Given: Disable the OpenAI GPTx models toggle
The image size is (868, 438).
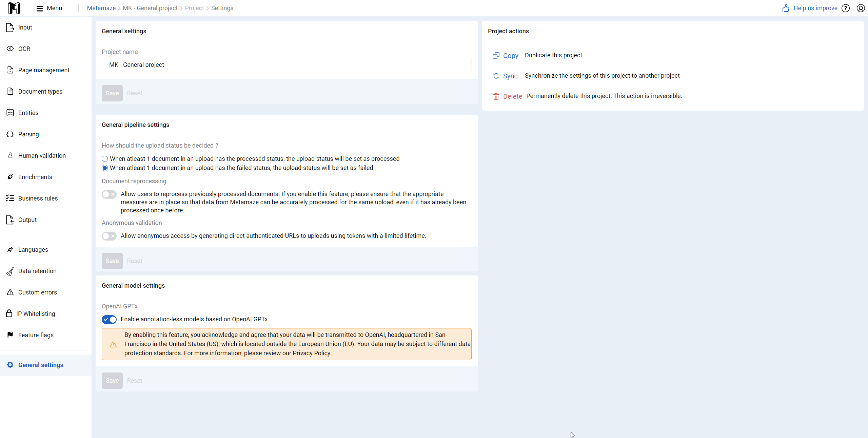Looking at the screenshot, I should coord(109,319).
